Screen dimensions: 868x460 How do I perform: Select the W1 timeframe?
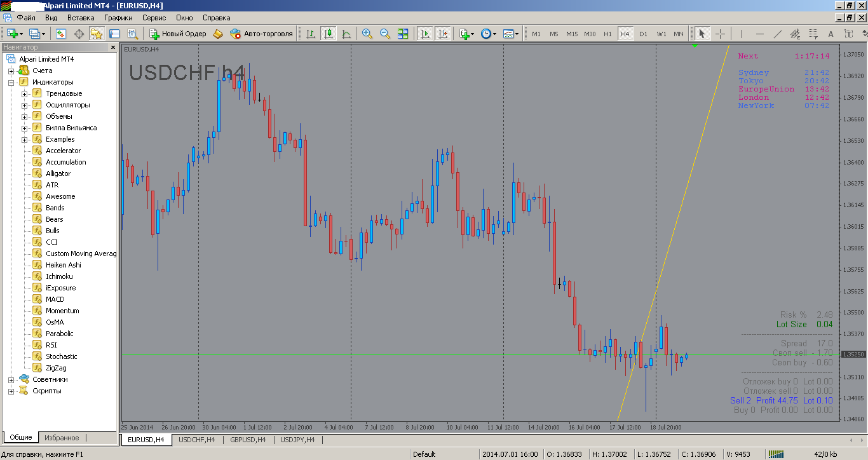pyautogui.click(x=661, y=34)
